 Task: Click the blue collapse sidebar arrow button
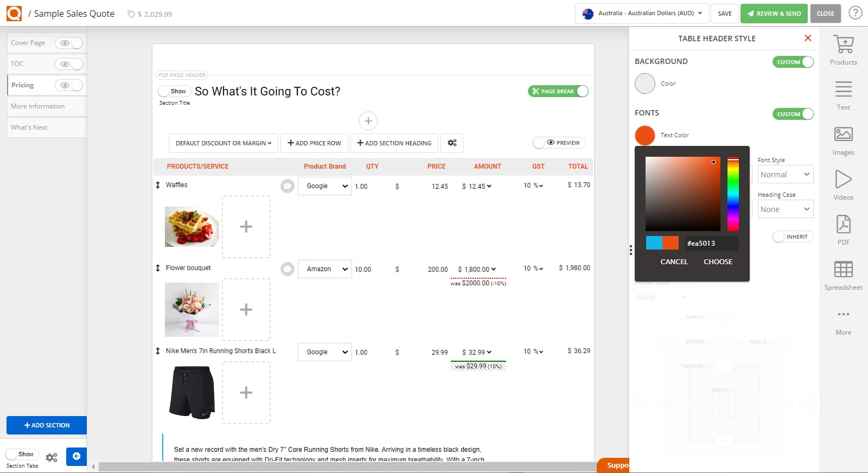click(x=76, y=456)
